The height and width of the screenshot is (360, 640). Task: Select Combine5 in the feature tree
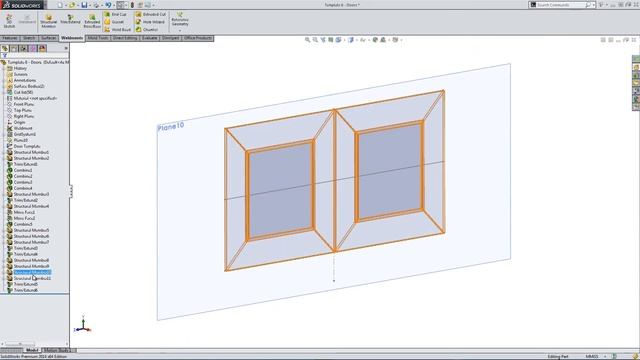[22, 224]
